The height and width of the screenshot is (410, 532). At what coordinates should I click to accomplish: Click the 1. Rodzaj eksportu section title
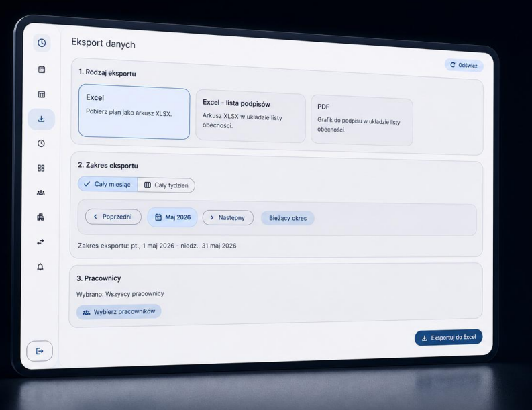pos(107,73)
